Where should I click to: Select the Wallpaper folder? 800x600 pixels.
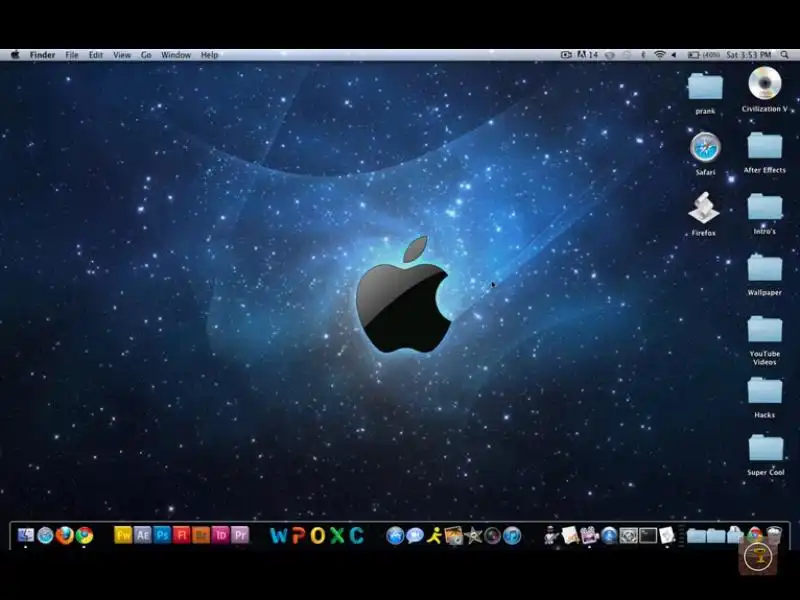(764, 275)
